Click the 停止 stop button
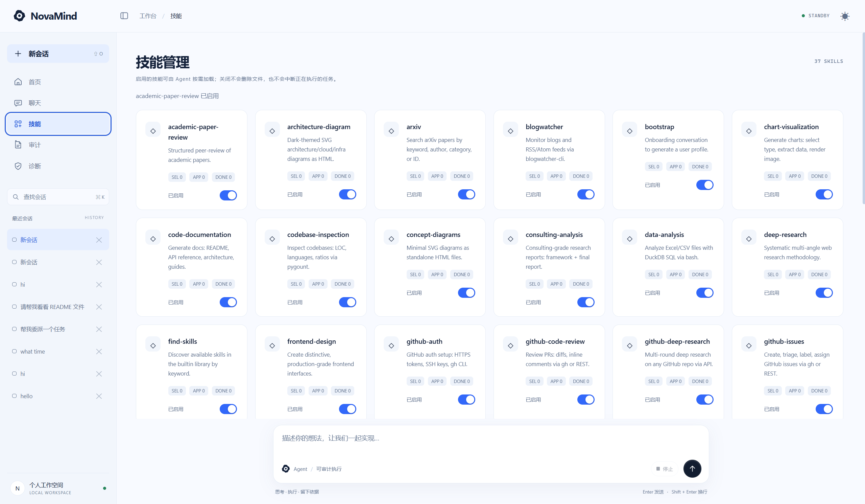This screenshot has height=504, width=865. pos(664,469)
